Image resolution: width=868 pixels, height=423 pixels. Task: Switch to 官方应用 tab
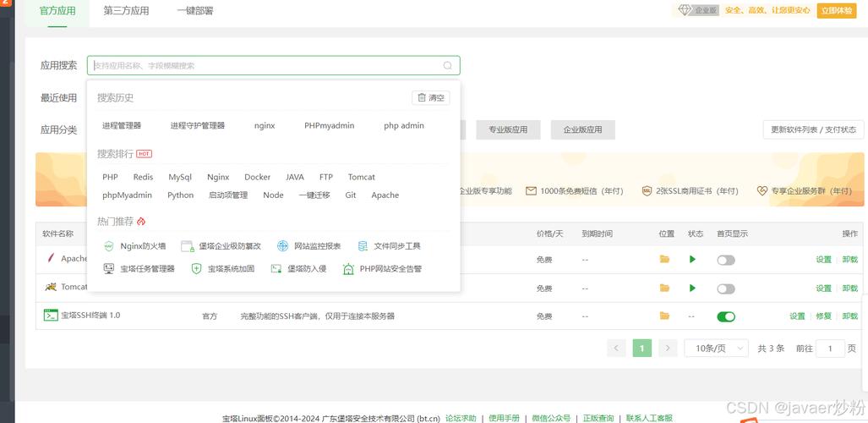pyautogui.click(x=57, y=10)
